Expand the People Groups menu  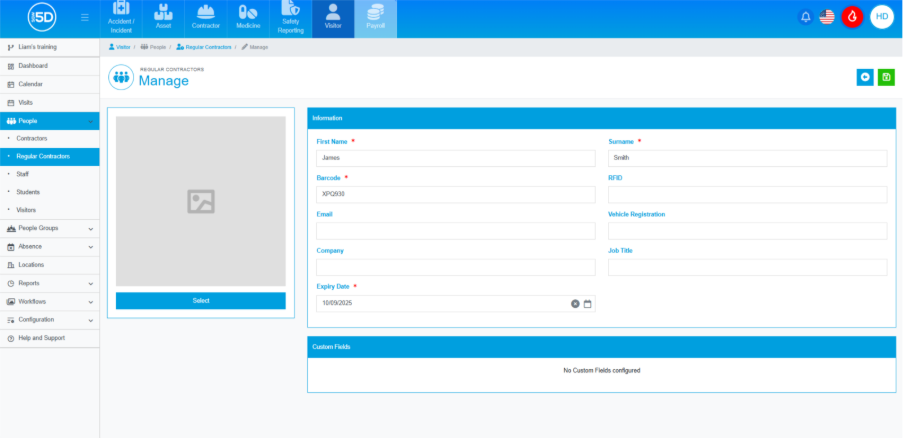pyautogui.click(x=49, y=229)
